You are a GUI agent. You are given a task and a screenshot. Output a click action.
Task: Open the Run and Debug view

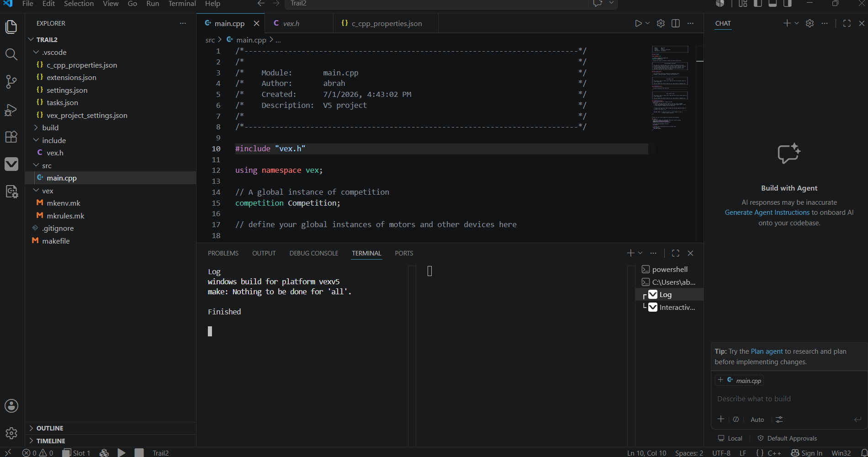coord(11,110)
